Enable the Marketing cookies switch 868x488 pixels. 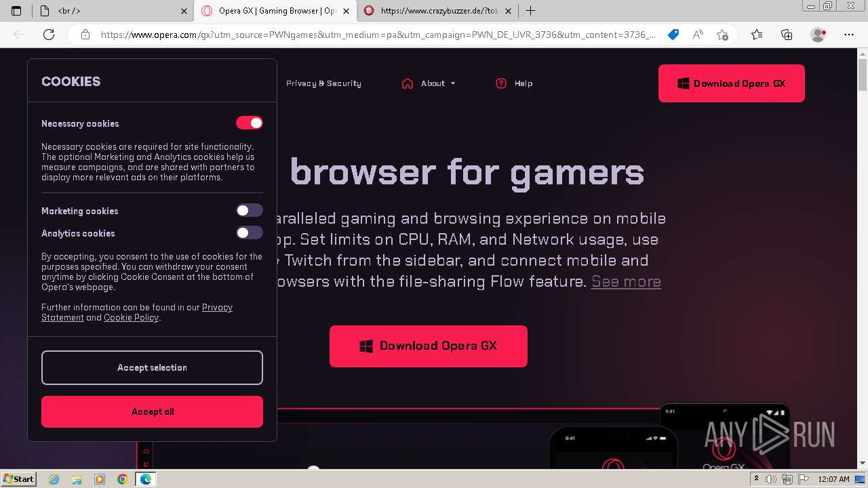click(249, 211)
